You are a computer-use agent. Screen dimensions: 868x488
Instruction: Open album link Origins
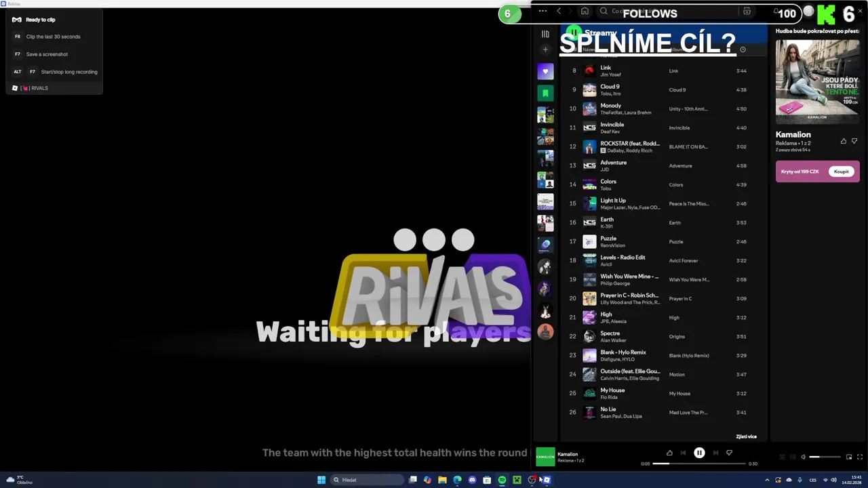coord(677,336)
